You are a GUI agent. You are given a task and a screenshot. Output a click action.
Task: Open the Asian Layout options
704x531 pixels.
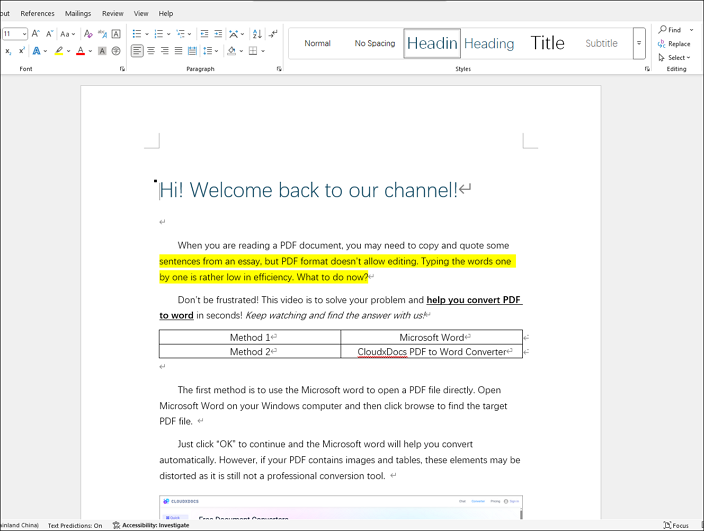click(234, 34)
